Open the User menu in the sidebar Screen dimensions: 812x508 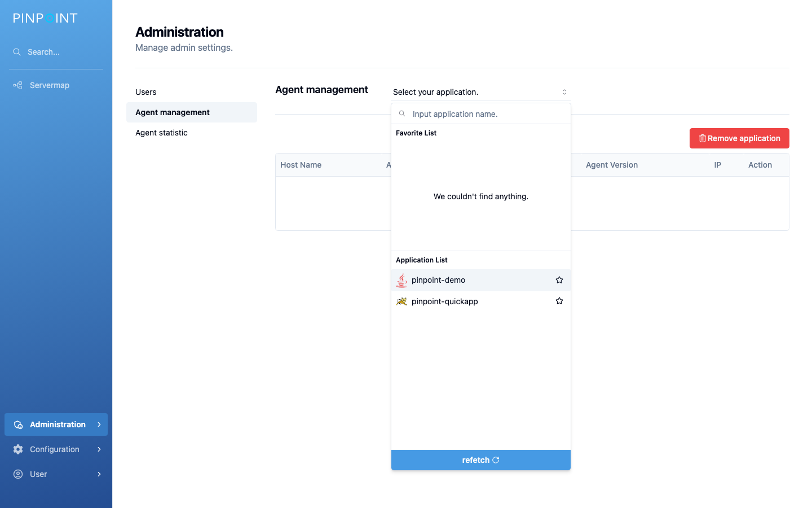56,474
